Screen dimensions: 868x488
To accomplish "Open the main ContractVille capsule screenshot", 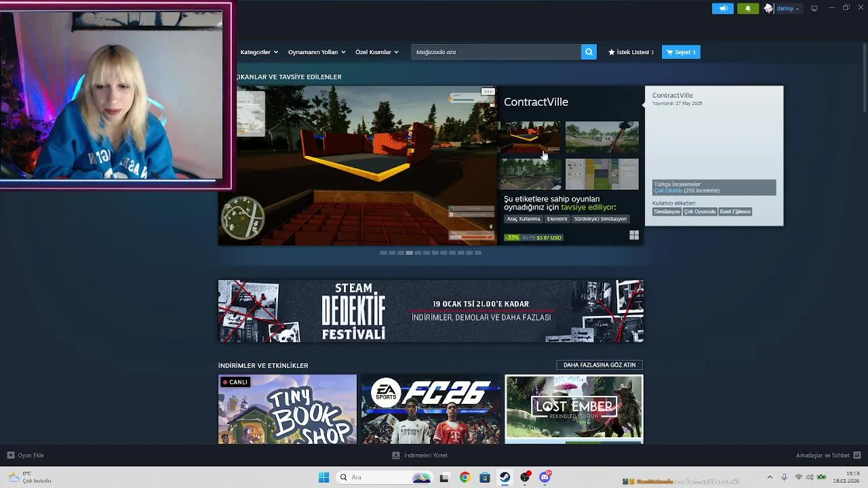I will click(357, 165).
